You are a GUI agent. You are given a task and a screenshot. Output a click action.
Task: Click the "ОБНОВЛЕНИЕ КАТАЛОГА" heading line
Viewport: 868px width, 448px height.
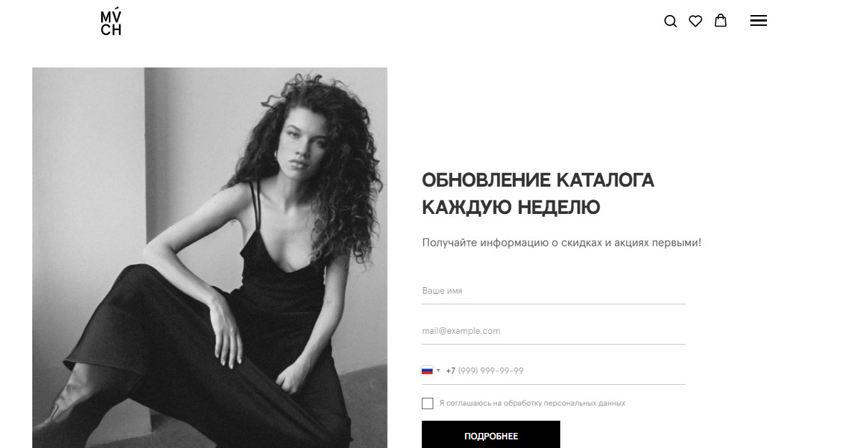tap(538, 180)
